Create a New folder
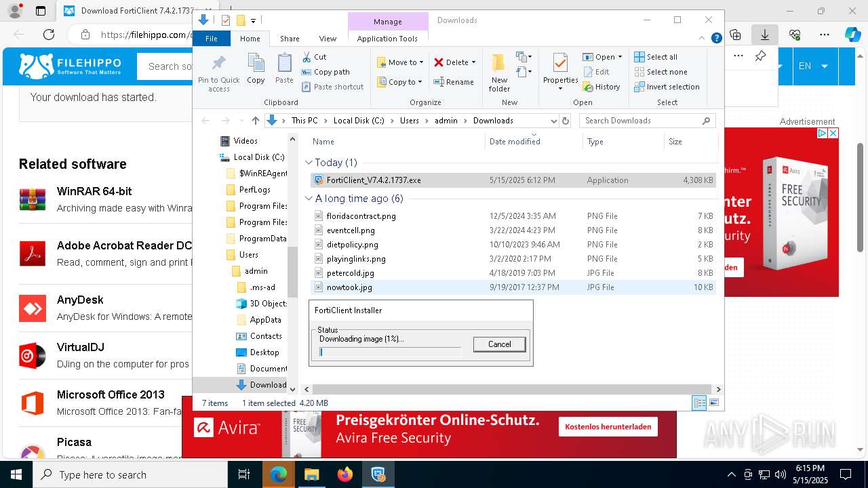868x488 pixels. pyautogui.click(x=499, y=73)
